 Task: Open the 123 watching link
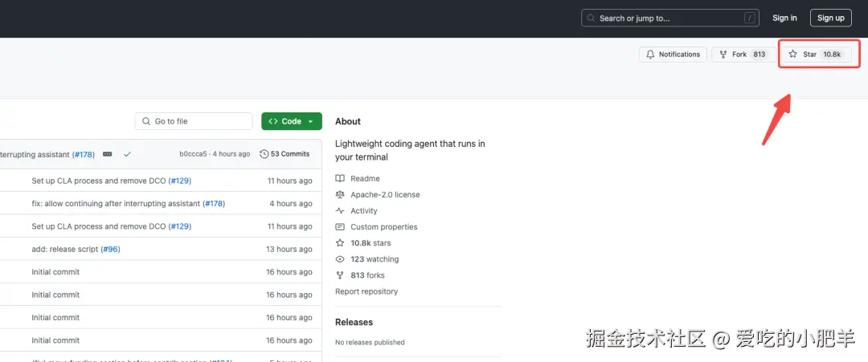coord(375,258)
